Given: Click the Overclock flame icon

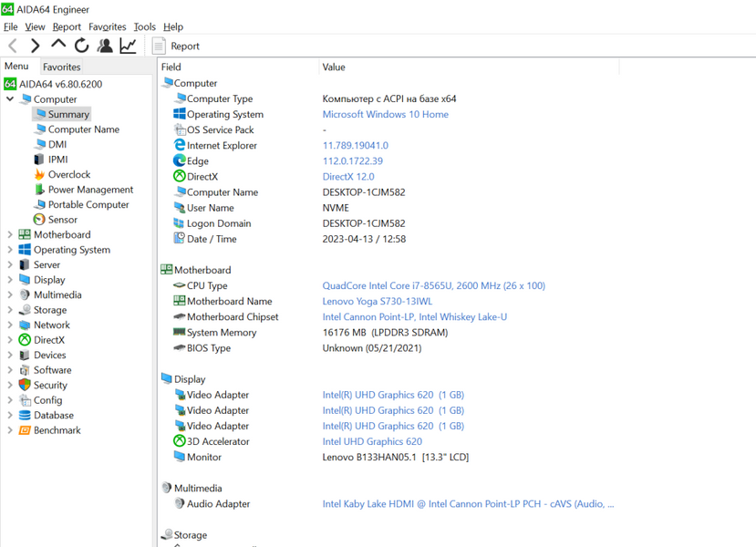Looking at the screenshot, I should (39, 174).
